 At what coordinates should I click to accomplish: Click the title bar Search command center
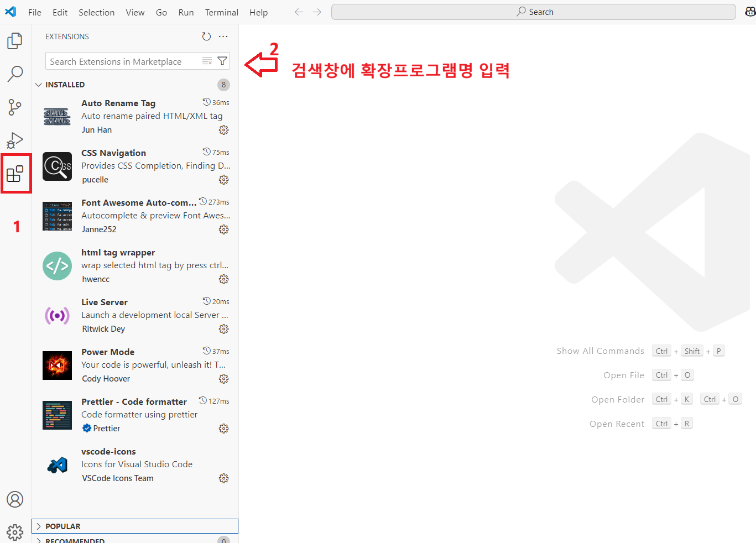click(534, 12)
